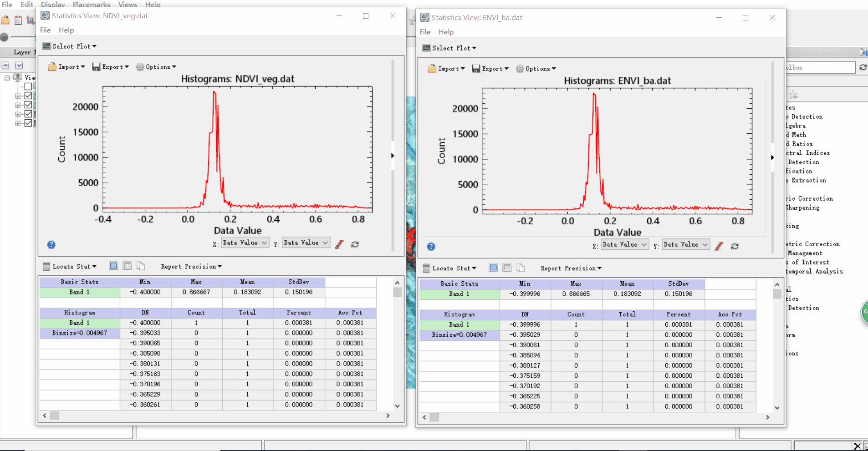868x451 pixels.
Task: Click the copy-to-clipboard pages icon in NDVI_veg.dat window
Action: pos(141,266)
